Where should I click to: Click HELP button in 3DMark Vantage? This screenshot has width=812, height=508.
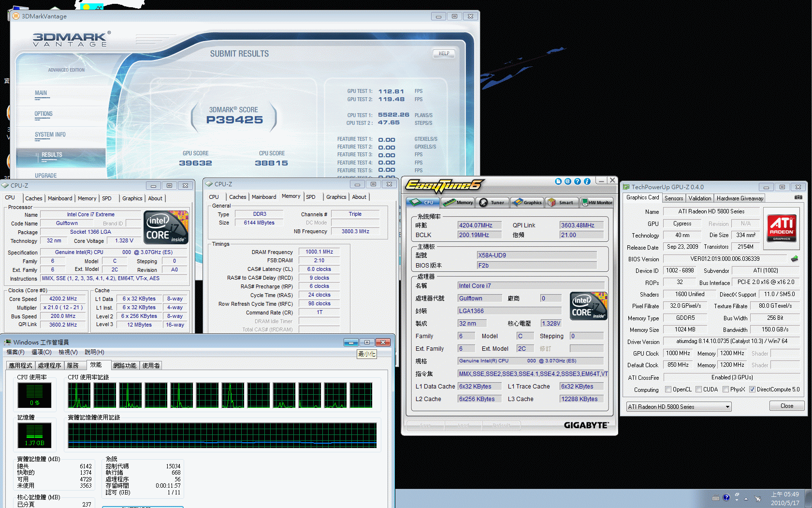[x=444, y=53]
